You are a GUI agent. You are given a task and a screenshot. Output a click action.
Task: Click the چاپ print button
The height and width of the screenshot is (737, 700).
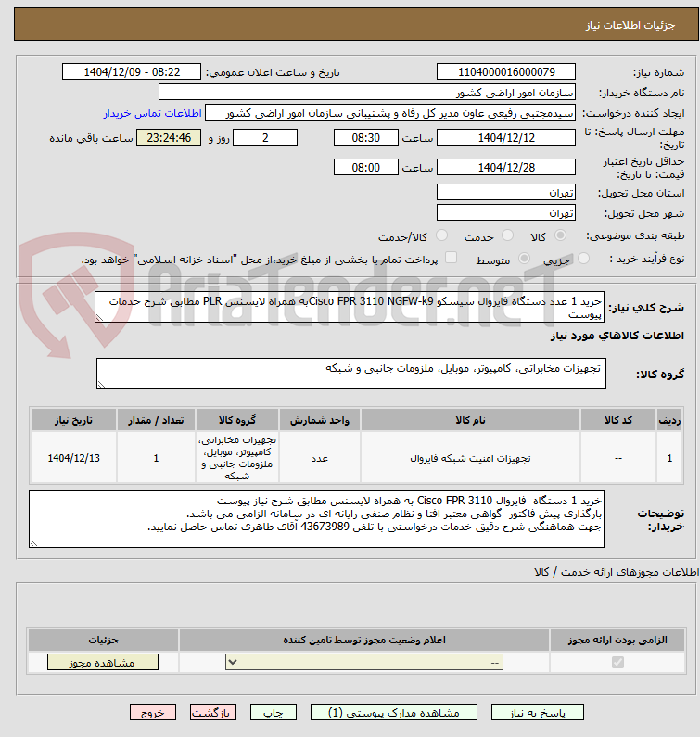pyautogui.click(x=274, y=713)
